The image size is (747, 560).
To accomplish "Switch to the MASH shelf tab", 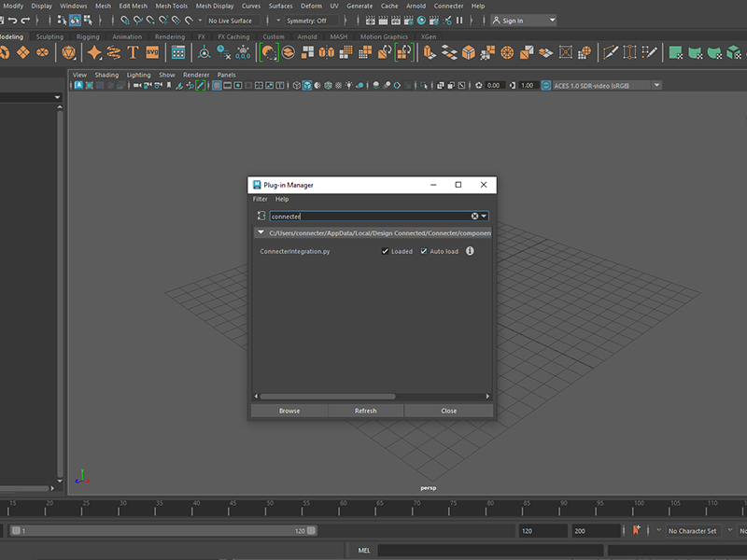I will [x=338, y=36].
